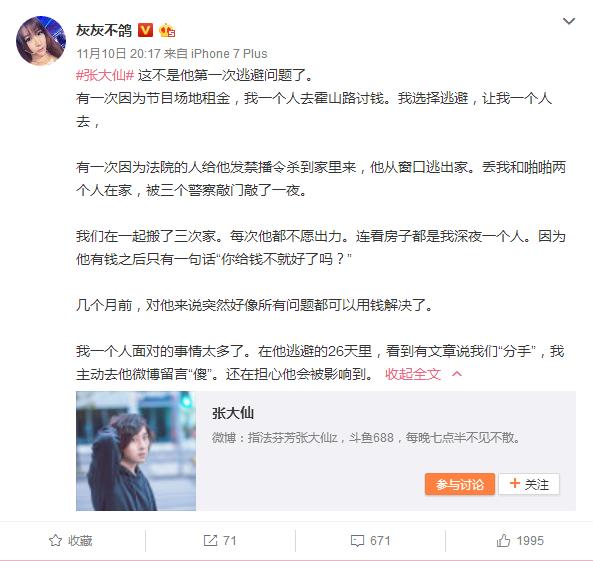Click the 灰灰不鸽 profile avatar

click(41, 40)
